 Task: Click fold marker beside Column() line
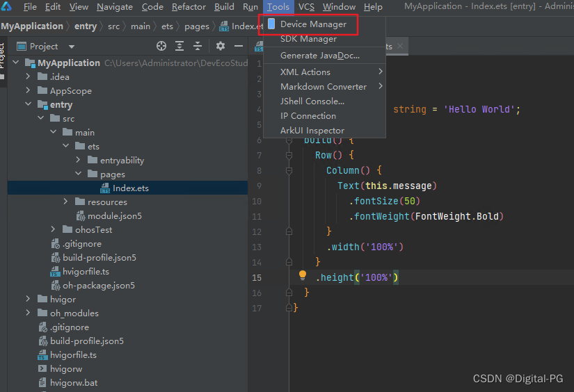[289, 171]
